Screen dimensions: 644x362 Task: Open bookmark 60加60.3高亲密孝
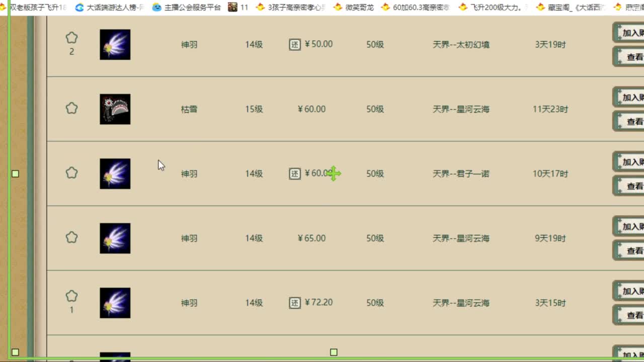click(416, 8)
